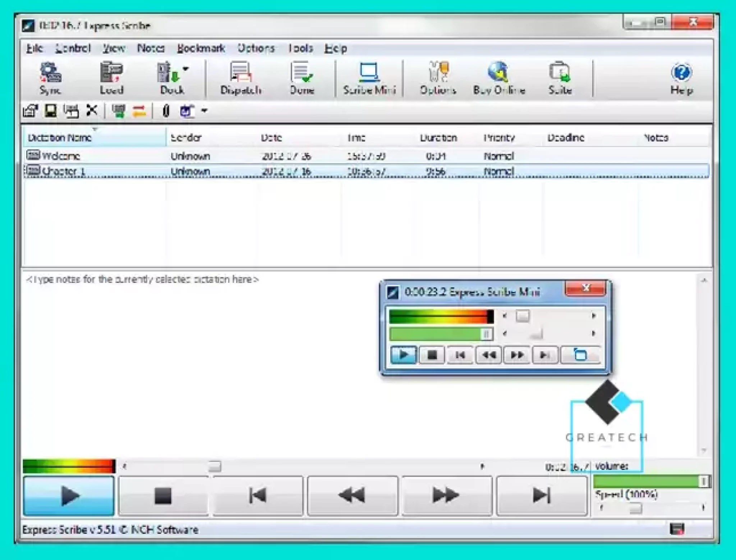Click Go to Start in Scribe Mini
Viewport: 736px width, 560px height.
(x=460, y=355)
